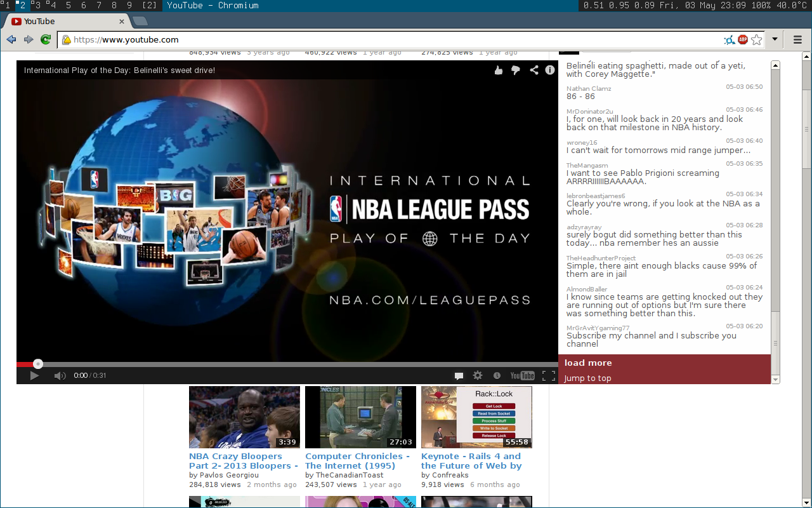Switch to workspace 1 in the top bar
The image size is (812, 508).
(7, 5)
